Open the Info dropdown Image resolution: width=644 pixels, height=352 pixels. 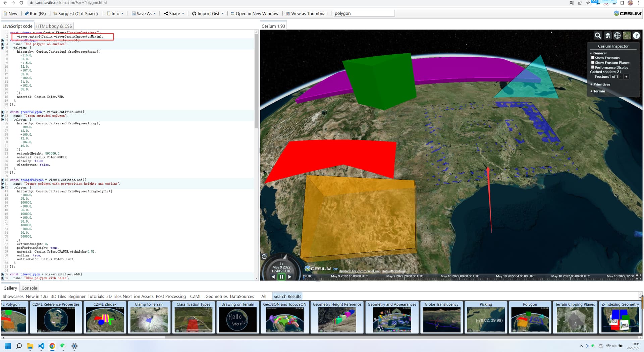pos(115,13)
